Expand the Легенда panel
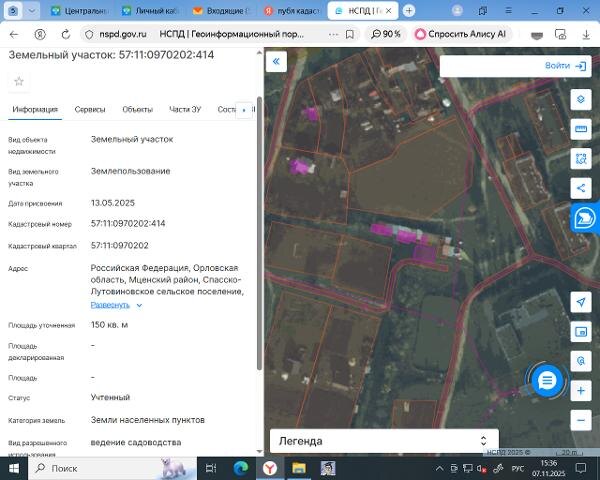The width and height of the screenshot is (600, 480). [384, 441]
